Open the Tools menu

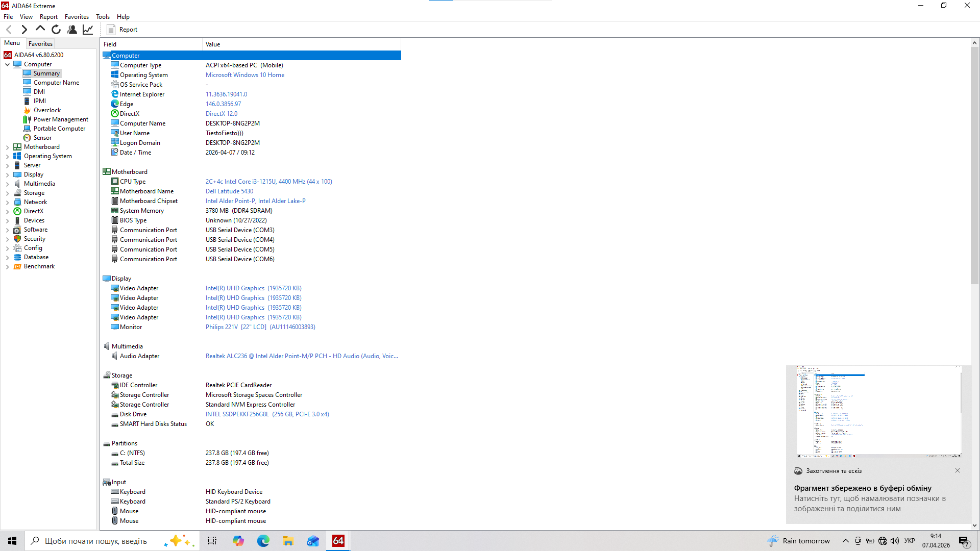103,17
